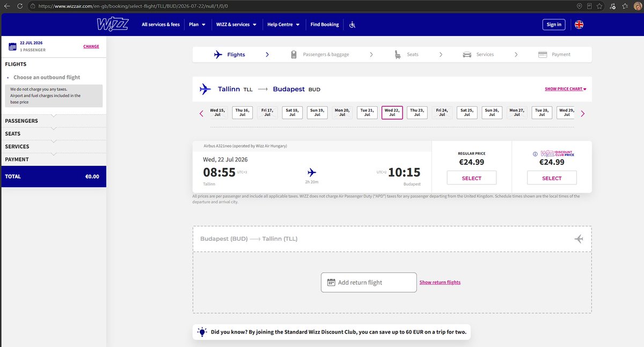Select the Regular Price €24.99 fare
The image size is (644, 347).
472,178
